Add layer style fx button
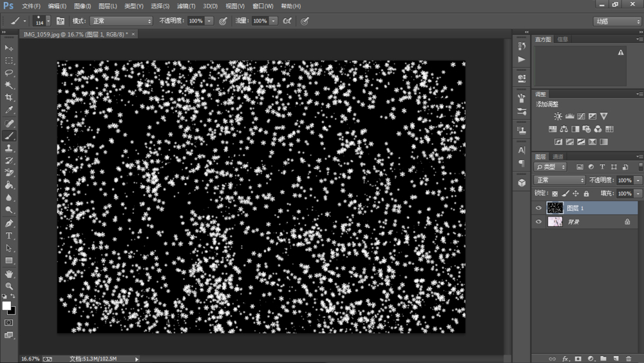Viewport: 644px width, 363px height. coord(565,358)
